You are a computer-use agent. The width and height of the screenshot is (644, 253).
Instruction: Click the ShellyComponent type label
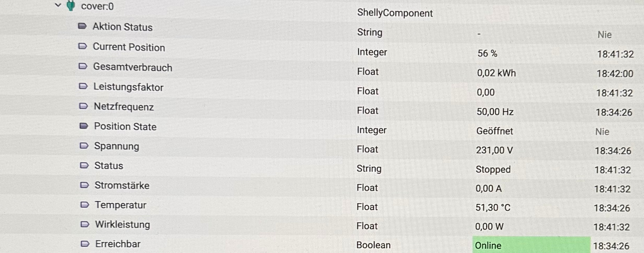[x=395, y=13]
